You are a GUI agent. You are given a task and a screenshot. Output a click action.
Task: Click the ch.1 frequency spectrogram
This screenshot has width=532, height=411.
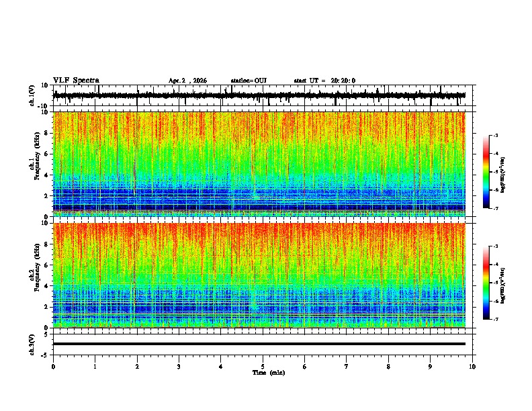(x=259, y=164)
